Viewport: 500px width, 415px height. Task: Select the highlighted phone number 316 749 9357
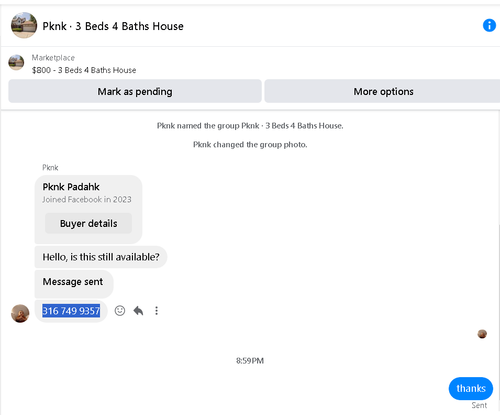[71, 311]
